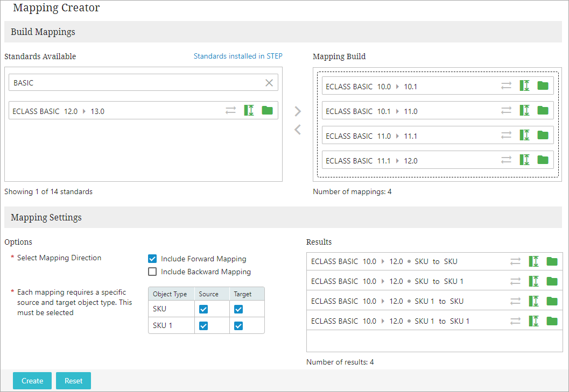This screenshot has height=392, width=569.
Task: Click the Mapping Settings section header
Action: [x=283, y=217]
